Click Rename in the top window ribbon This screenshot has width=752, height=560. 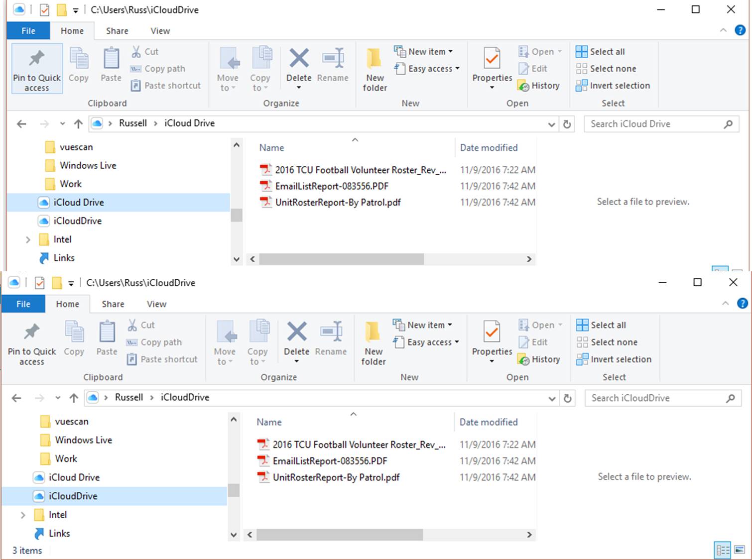coord(333,65)
